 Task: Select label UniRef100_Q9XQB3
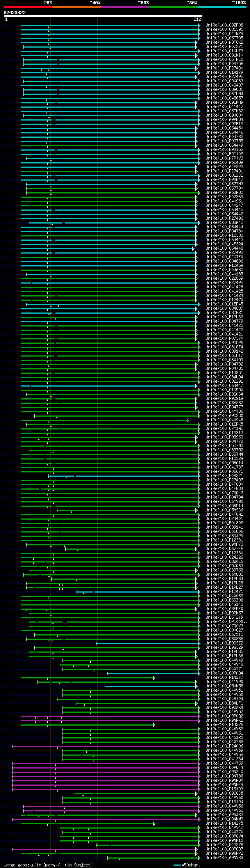tap(224, 81)
